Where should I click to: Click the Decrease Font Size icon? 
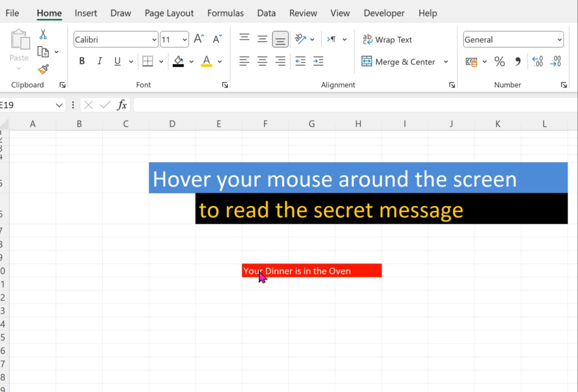(x=217, y=39)
